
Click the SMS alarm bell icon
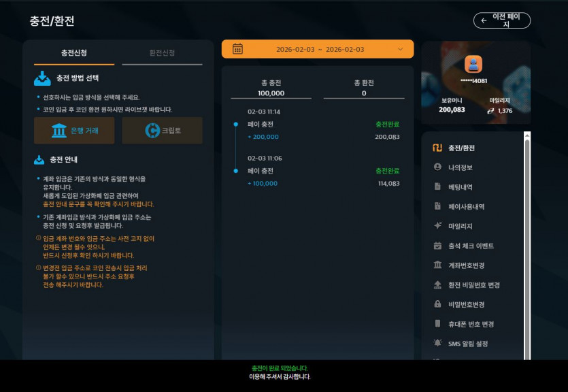tap(437, 343)
